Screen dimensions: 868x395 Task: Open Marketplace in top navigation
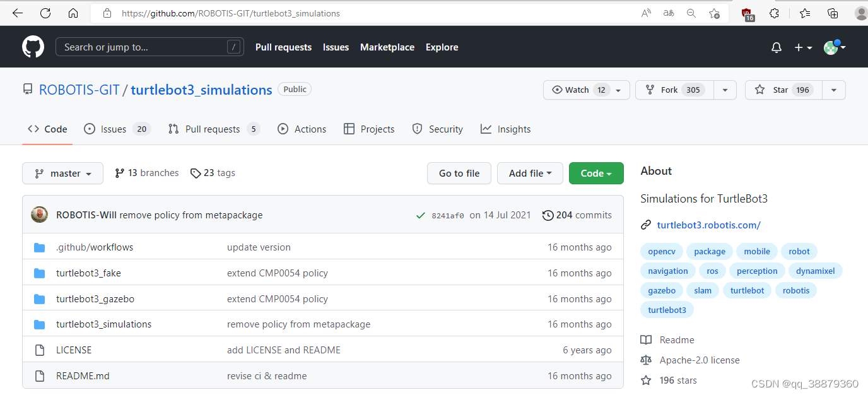[387, 47]
